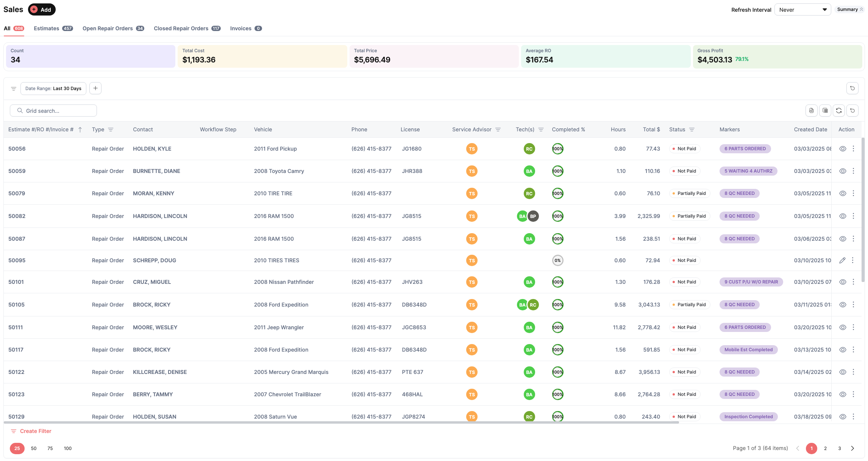Screen dimensions: 868x461
Task: Click the Add sales button
Action: click(42, 9)
